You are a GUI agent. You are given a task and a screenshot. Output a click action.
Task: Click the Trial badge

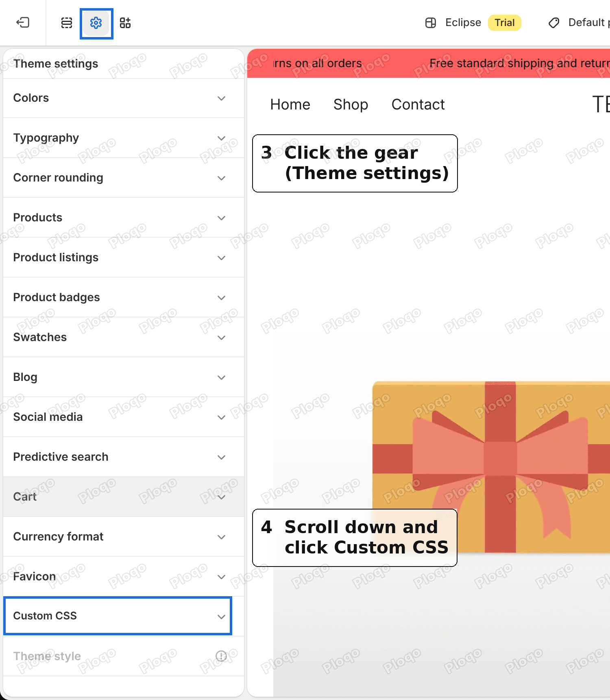pos(505,22)
